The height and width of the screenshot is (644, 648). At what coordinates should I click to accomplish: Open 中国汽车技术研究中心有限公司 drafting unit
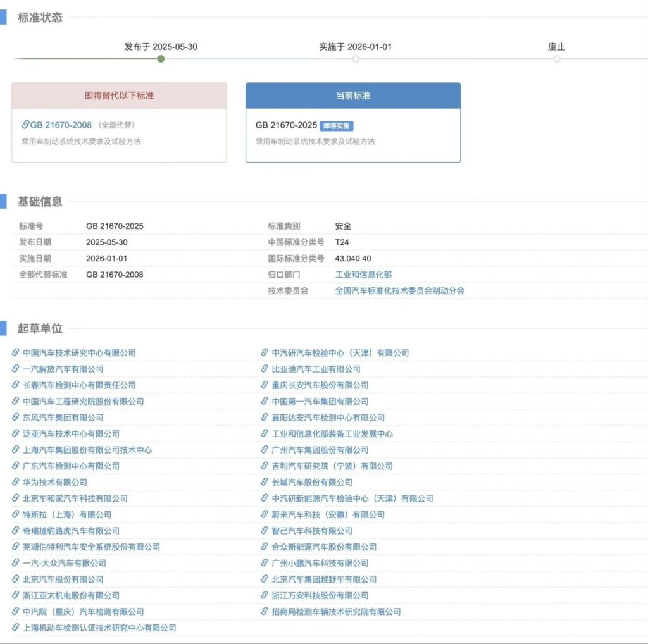pyautogui.click(x=79, y=353)
